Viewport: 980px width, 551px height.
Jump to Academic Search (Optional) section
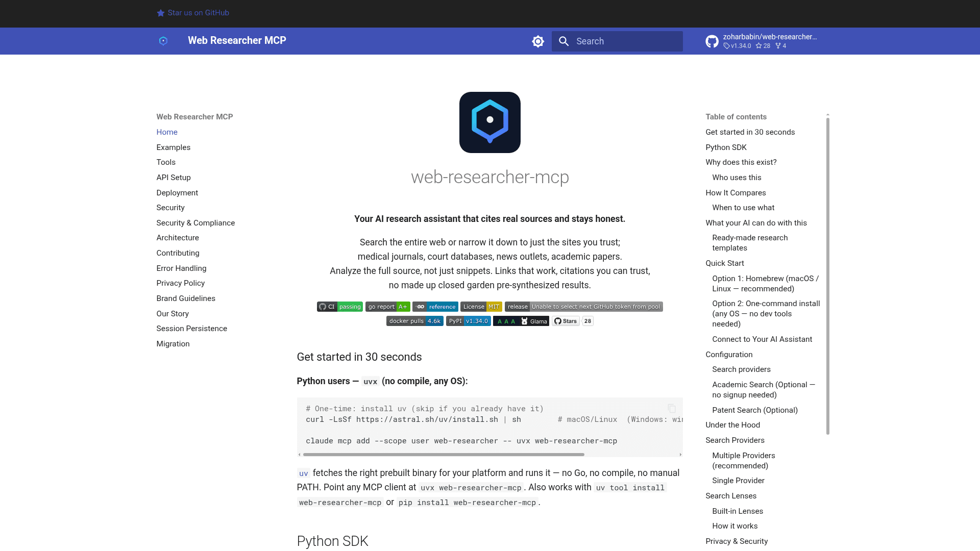click(x=764, y=390)
